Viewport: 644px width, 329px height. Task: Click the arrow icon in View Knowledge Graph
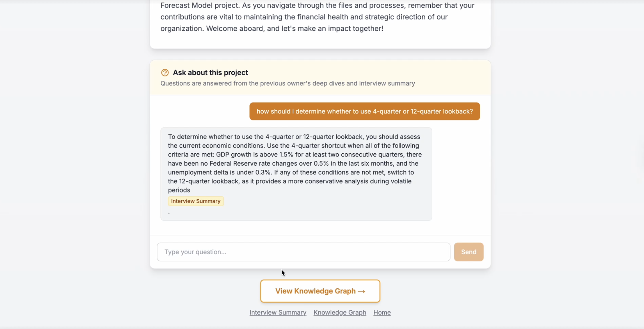click(x=361, y=291)
